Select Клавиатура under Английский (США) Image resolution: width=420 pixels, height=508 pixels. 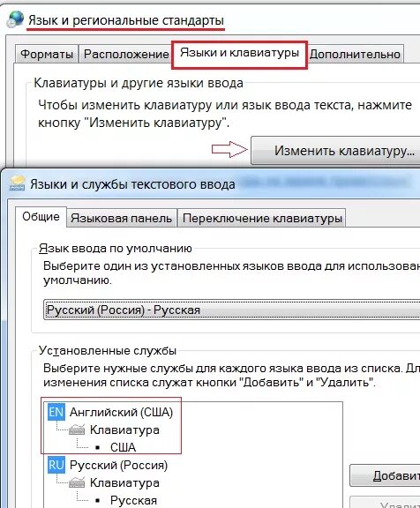124,430
